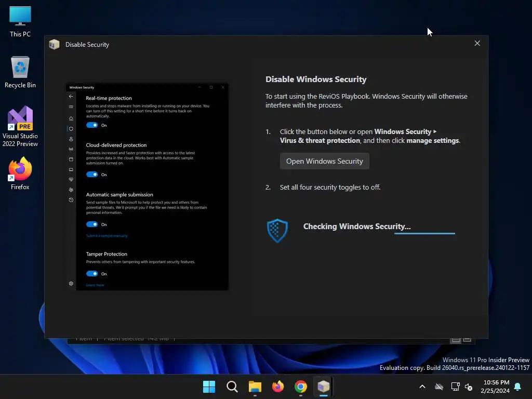The width and height of the screenshot is (532, 399).
Task: Toggle Real-time protection switch in preview image
Action: [x=91, y=125]
